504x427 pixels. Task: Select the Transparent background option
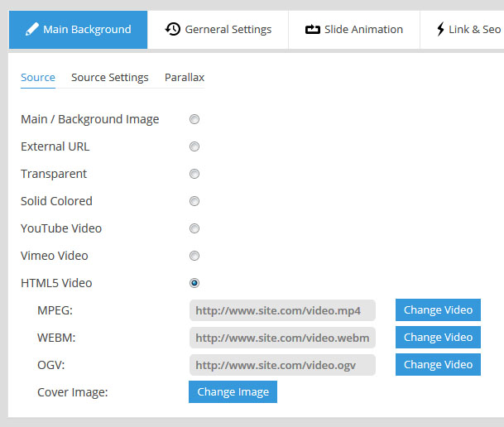(194, 174)
